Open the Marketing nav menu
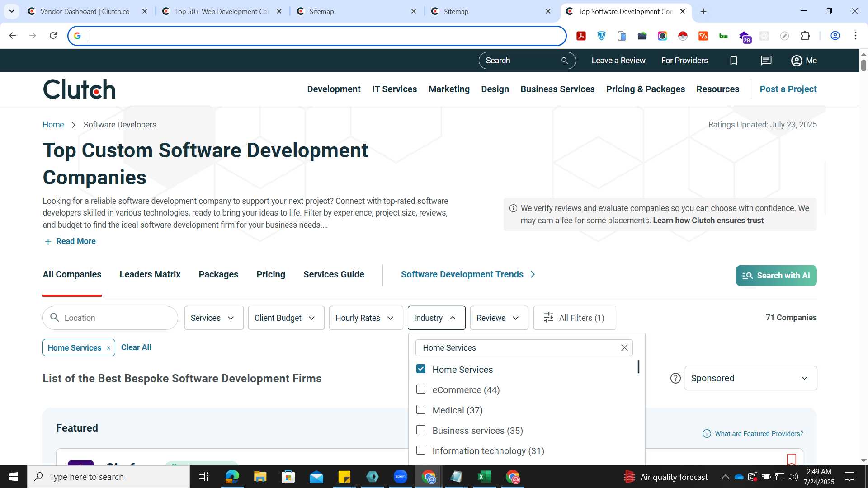 pyautogui.click(x=449, y=89)
